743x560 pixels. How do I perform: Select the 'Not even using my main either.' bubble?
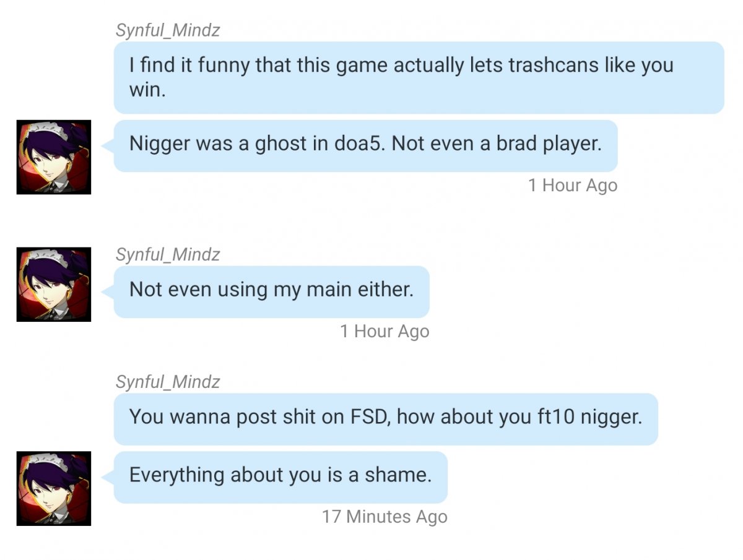(x=271, y=291)
